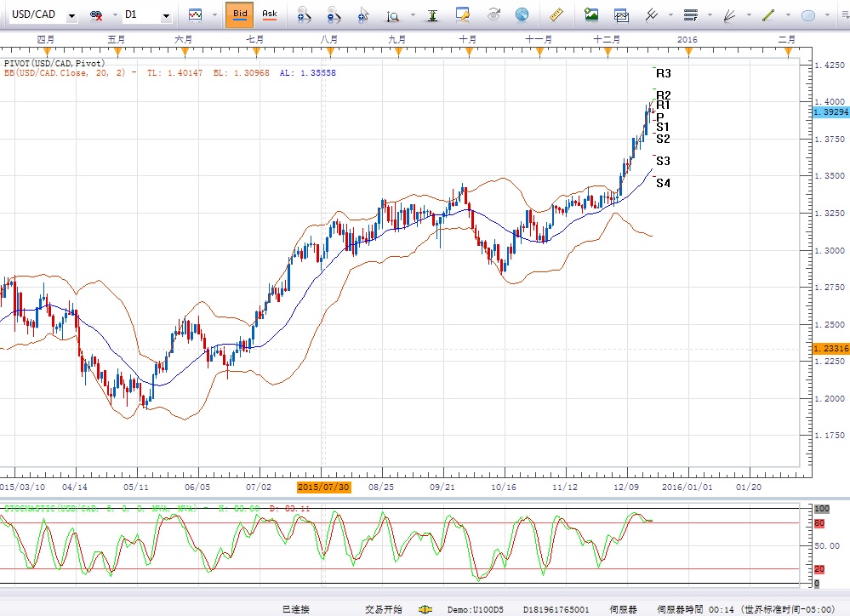Click the add image icon with green plus
The height and width of the screenshot is (616, 850).
click(x=591, y=14)
